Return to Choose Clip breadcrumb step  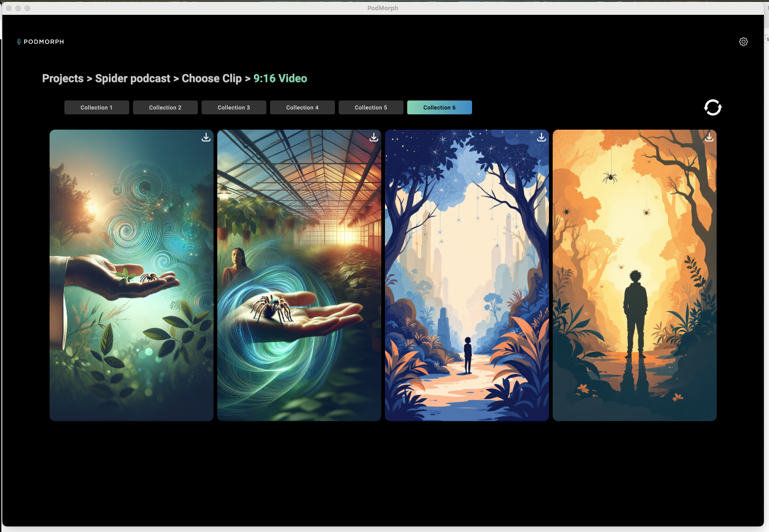[x=211, y=79]
